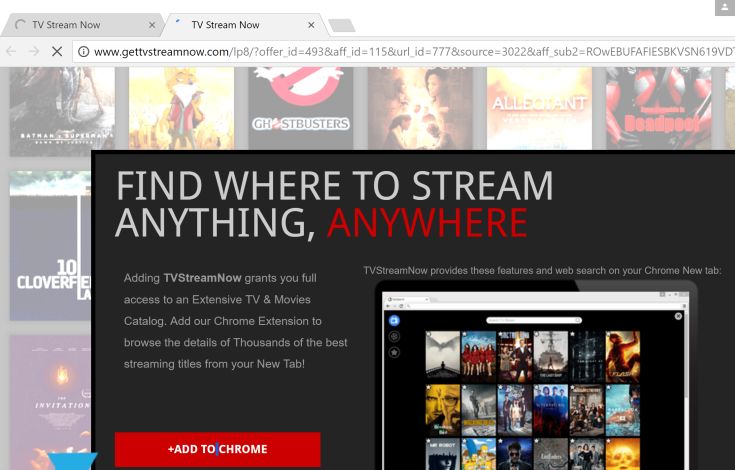Select the Flash thumbnail in preview
The image size is (735, 470).
tap(622, 357)
